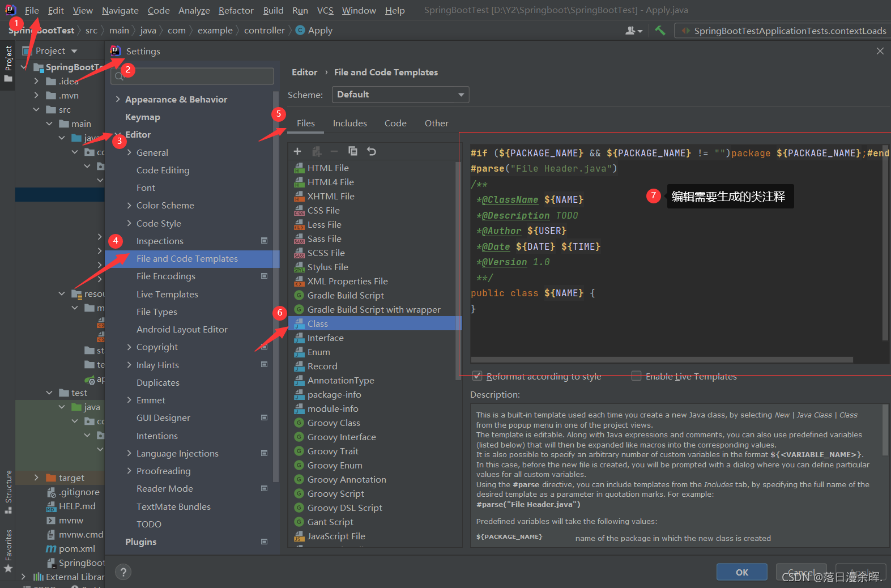Open the settings Help question mark icon
This screenshot has height=588, width=891.
click(x=123, y=572)
